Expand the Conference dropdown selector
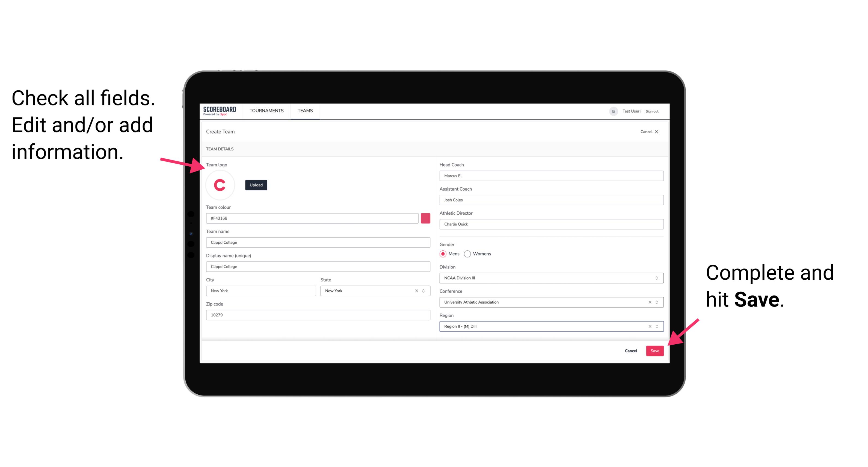 (657, 302)
